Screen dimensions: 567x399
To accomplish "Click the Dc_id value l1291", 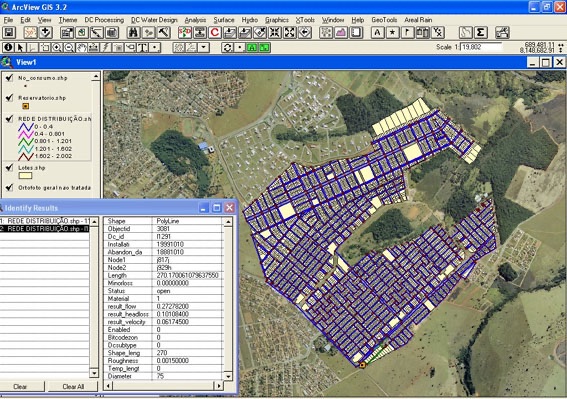I will tap(163, 236).
